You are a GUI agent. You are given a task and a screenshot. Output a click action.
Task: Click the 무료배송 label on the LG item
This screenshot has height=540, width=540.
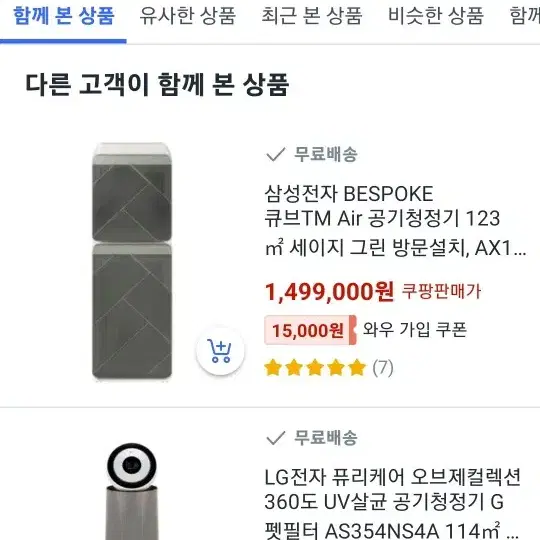[x=326, y=438]
